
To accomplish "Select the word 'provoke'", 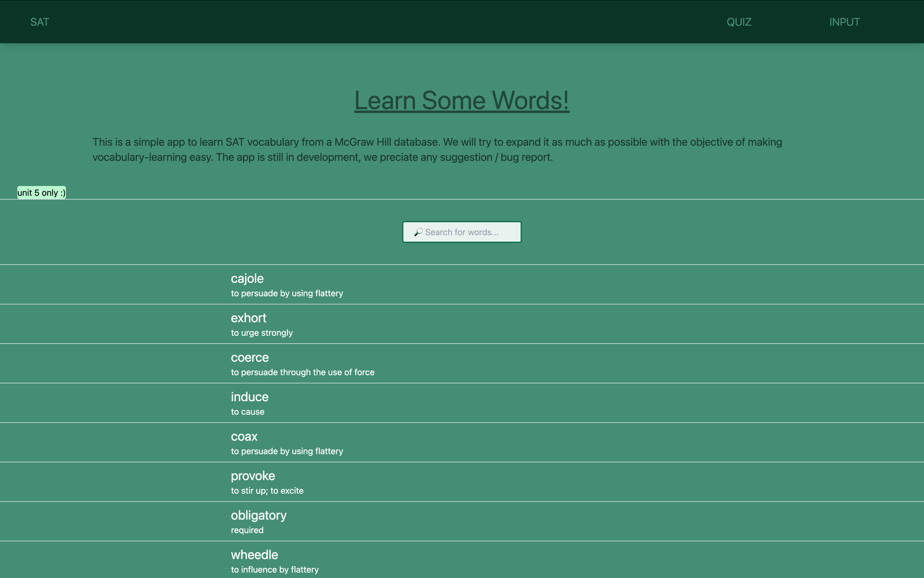I will pos(253,476).
